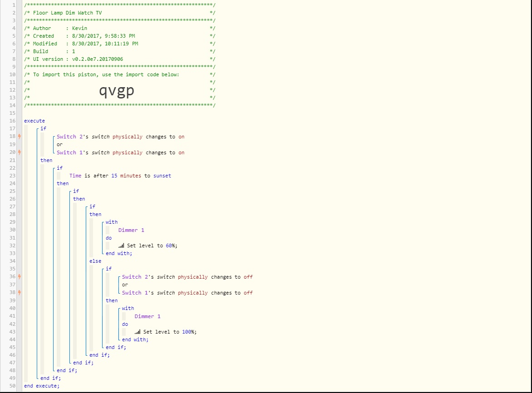Screen dimensions: 532x393
Task: Click the 'UI version : v0.2.0e7.20170906' line
Action: tap(78, 59)
